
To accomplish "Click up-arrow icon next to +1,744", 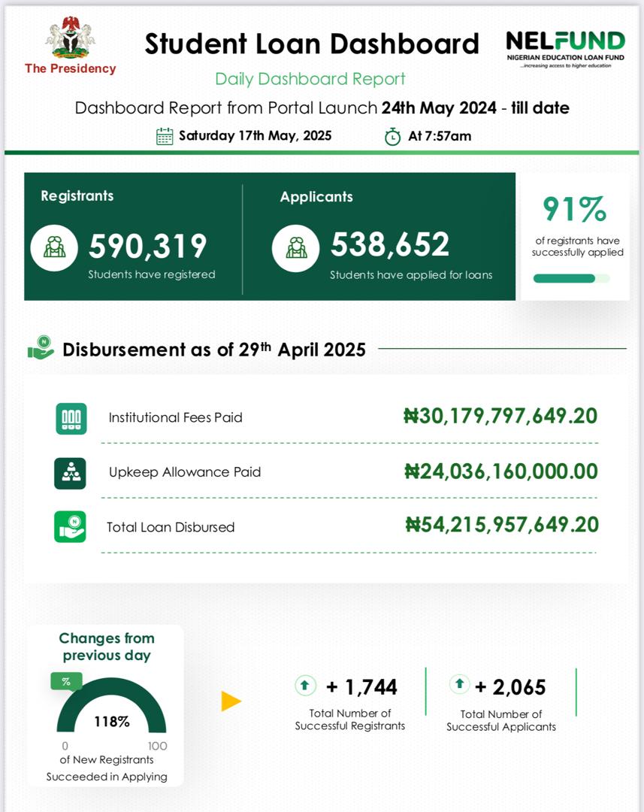I will pyautogui.click(x=304, y=686).
